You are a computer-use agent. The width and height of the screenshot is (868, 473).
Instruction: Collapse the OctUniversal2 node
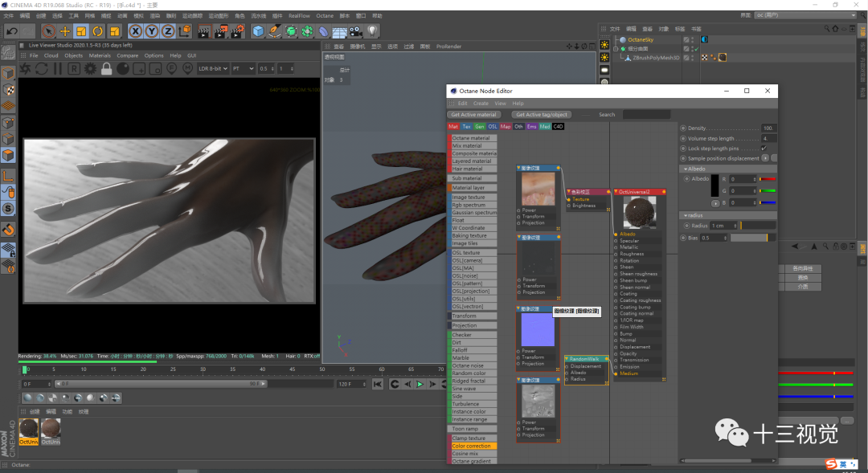pos(616,192)
